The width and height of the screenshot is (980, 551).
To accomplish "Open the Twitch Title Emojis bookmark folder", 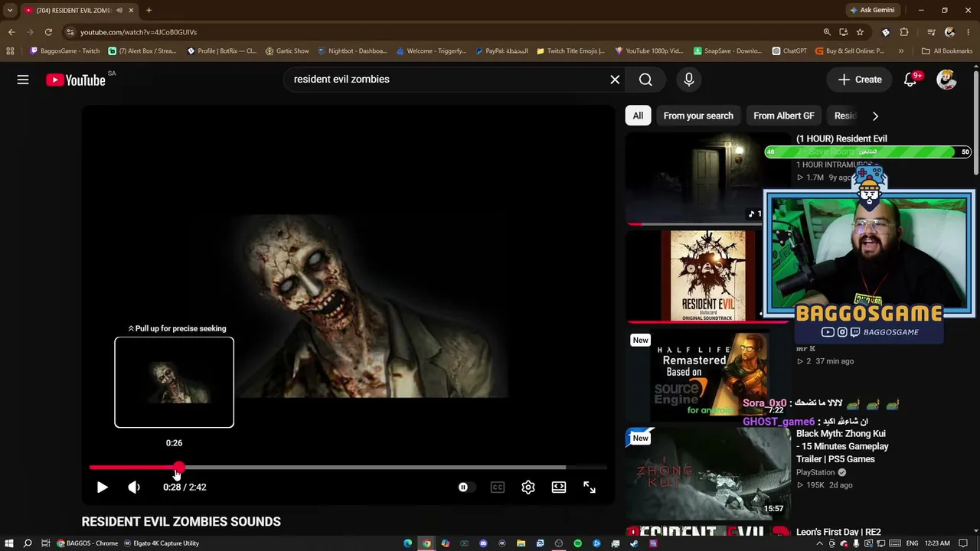I will (x=570, y=51).
